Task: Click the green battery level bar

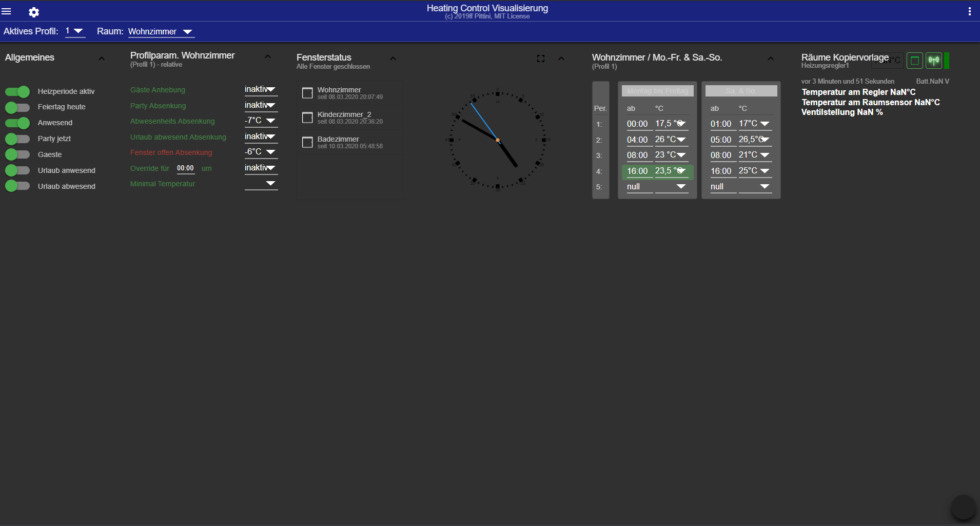Action: [947, 61]
